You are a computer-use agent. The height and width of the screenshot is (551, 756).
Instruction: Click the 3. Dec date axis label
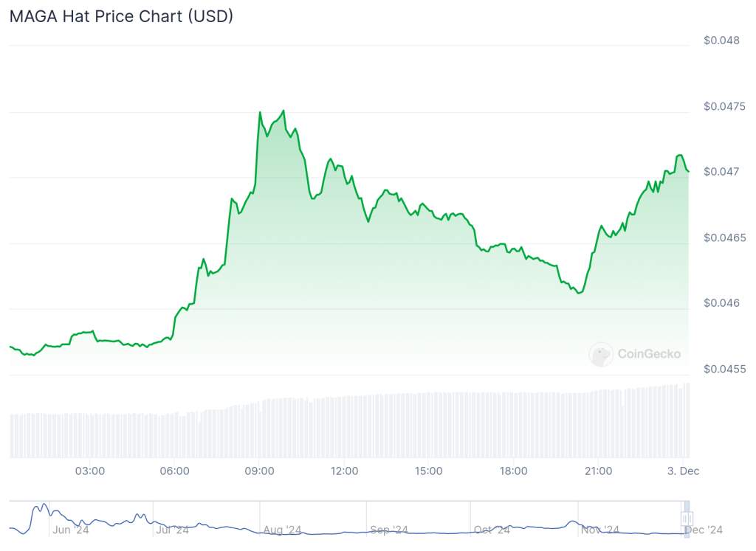(x=684, y=471)
